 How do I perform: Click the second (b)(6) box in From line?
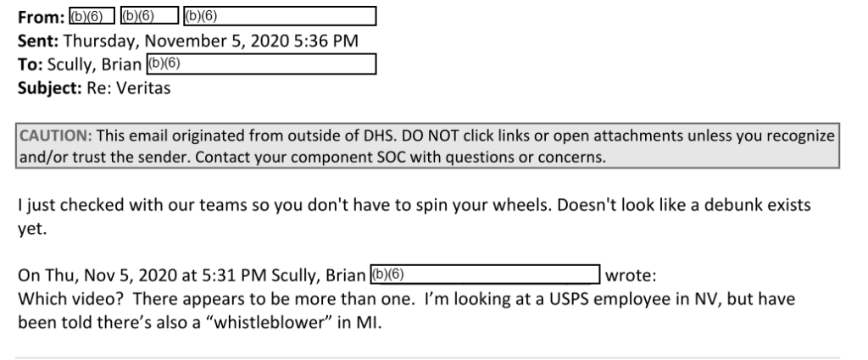[x=149, y=16]
